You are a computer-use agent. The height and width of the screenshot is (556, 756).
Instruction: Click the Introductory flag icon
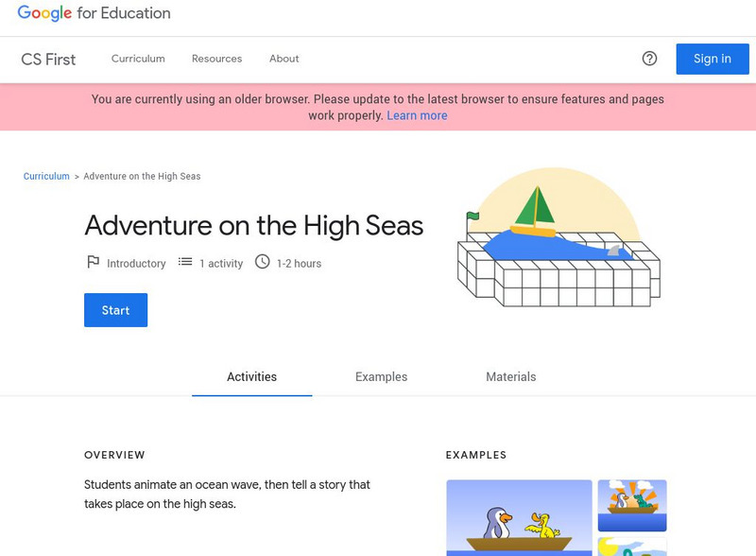click(93, 262)
